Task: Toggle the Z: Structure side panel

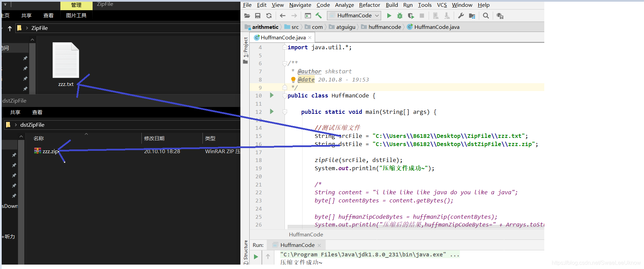Action: pyautogui.click(x=246, y=252)
